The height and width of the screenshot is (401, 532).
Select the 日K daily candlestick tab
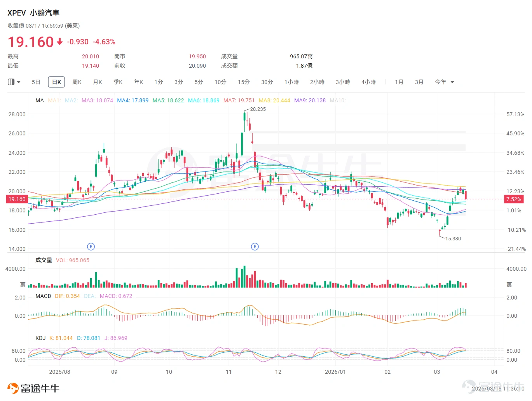pyautogui.click(x=56, y=82)
